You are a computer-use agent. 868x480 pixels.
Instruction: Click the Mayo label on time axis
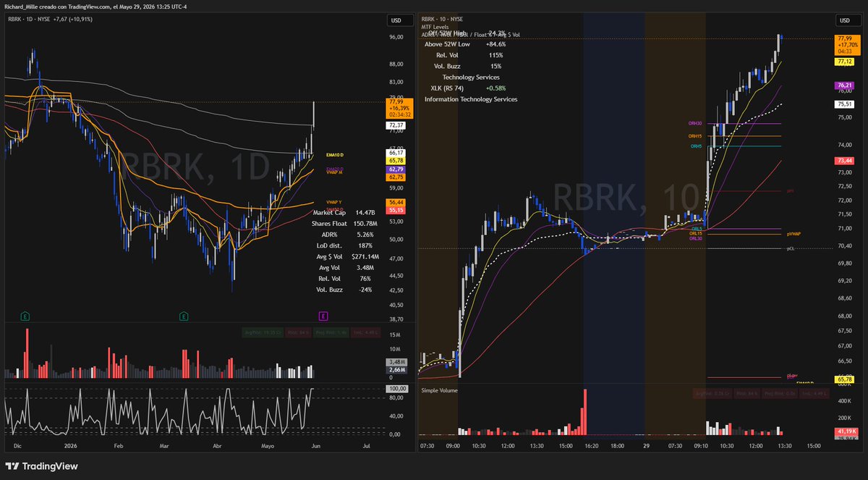[269, 447]
